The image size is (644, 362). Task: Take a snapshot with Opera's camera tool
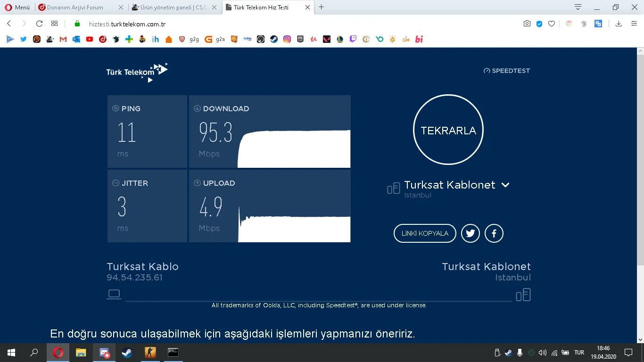(x=527, y=23)
